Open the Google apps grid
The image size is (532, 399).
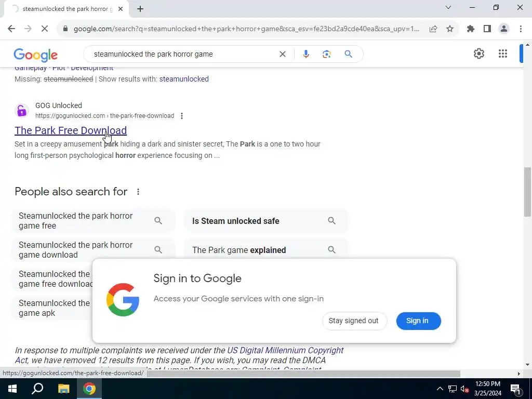click(503, 54)
